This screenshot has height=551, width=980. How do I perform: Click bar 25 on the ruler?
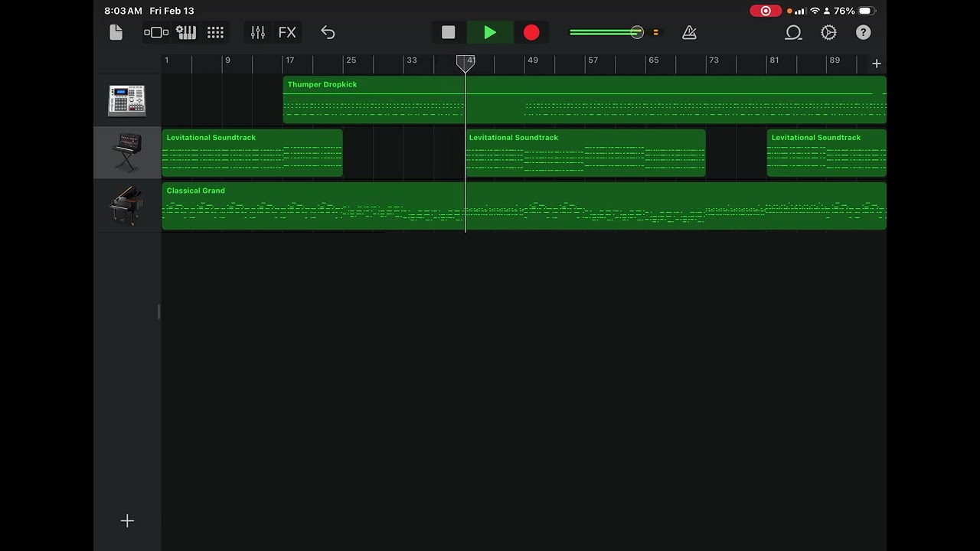coord(351,60)
